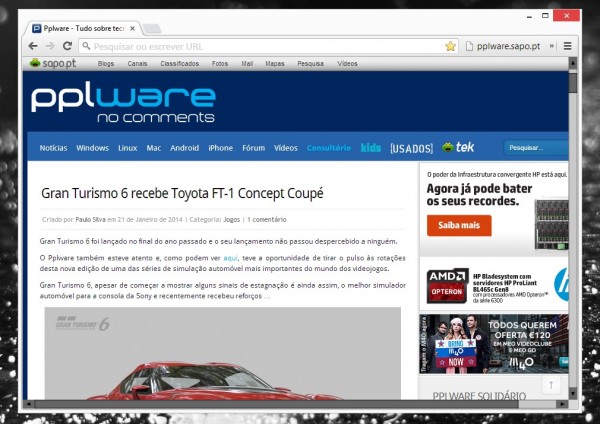Image resolution: width=600 pixels, height=424 pixels.
Task: Reload the page with the refresh icon
Action: tap(67, 46)
